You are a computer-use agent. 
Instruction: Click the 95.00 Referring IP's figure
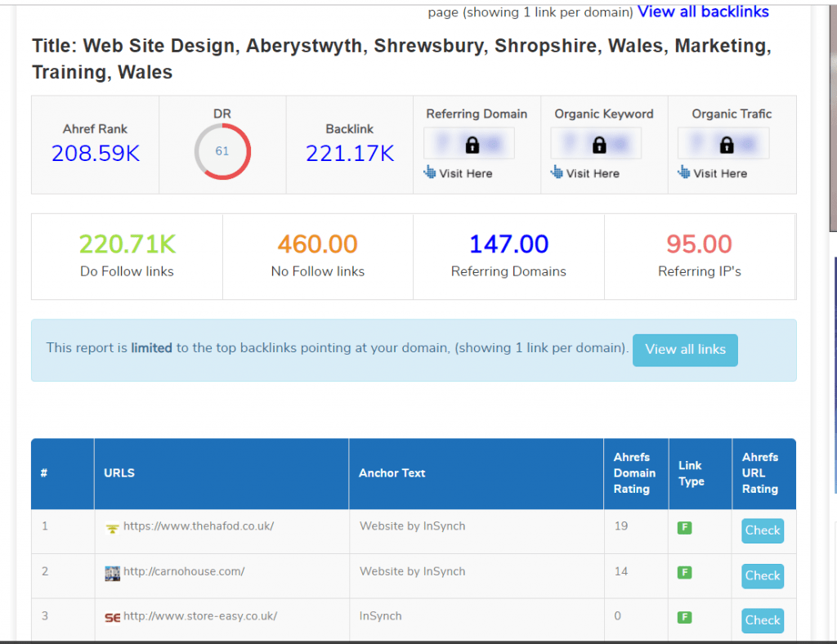pos(700,244)
